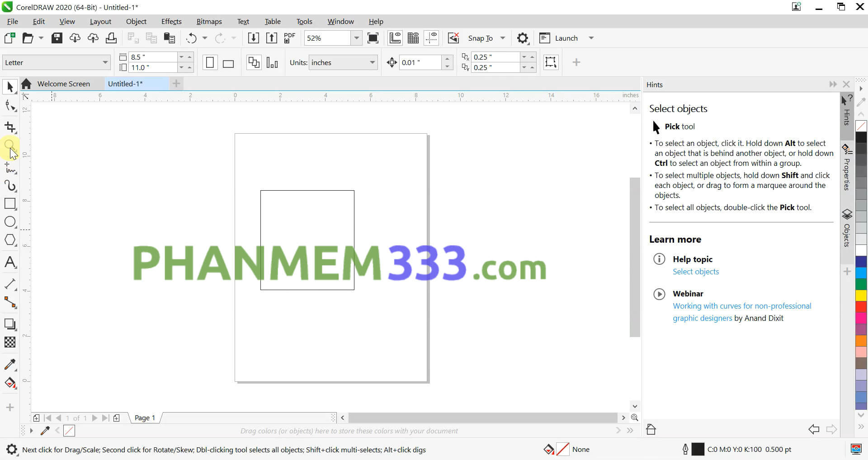Click the Print icon
Screen dimensions: 868x460
[111, 38]
